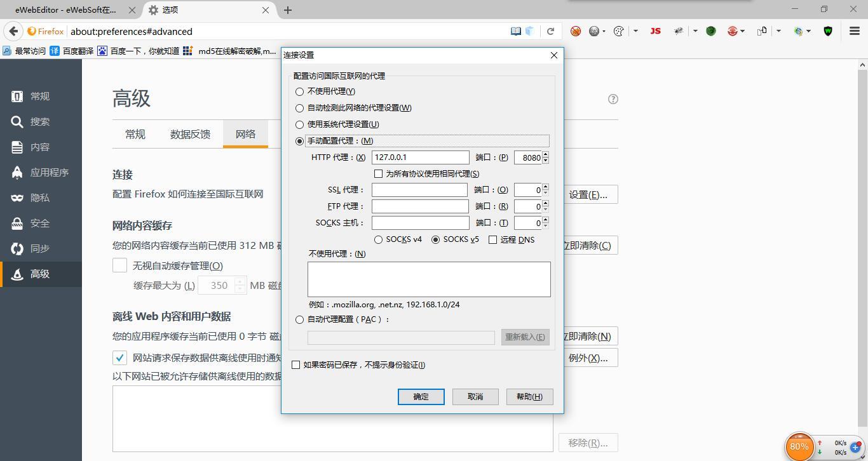Click the black WOT shield icon
The width and height of the screenshot is (868, 461).
(827, 31)
